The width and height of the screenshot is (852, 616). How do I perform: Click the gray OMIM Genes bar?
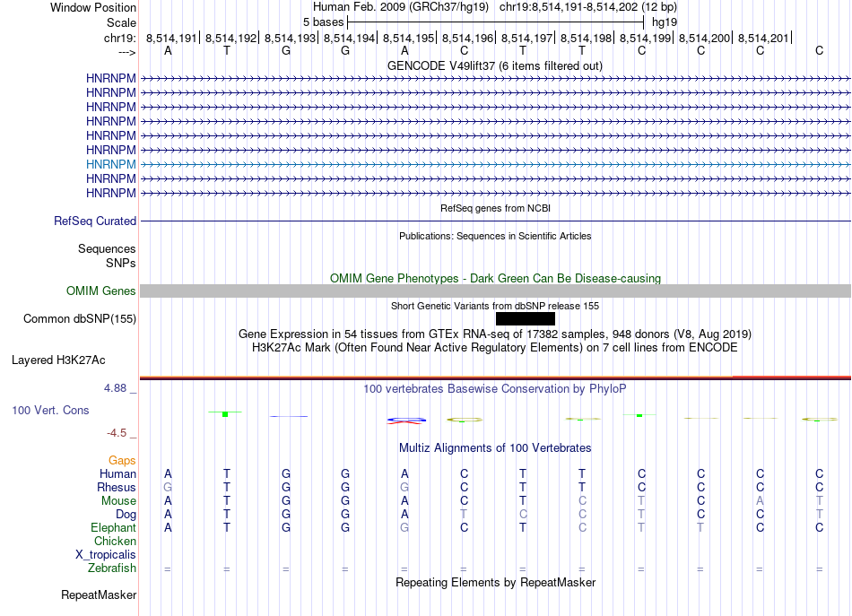tap(495, 291)
